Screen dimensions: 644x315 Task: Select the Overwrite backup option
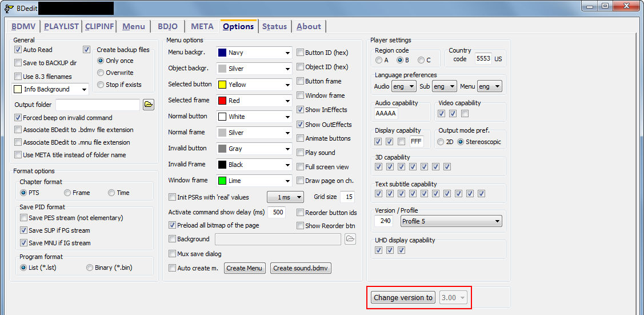tap(100, 73)
